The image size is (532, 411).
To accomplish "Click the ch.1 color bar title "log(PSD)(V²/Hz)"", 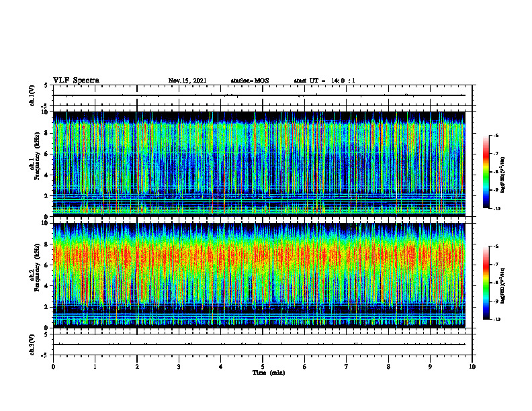I will point(504,175).
